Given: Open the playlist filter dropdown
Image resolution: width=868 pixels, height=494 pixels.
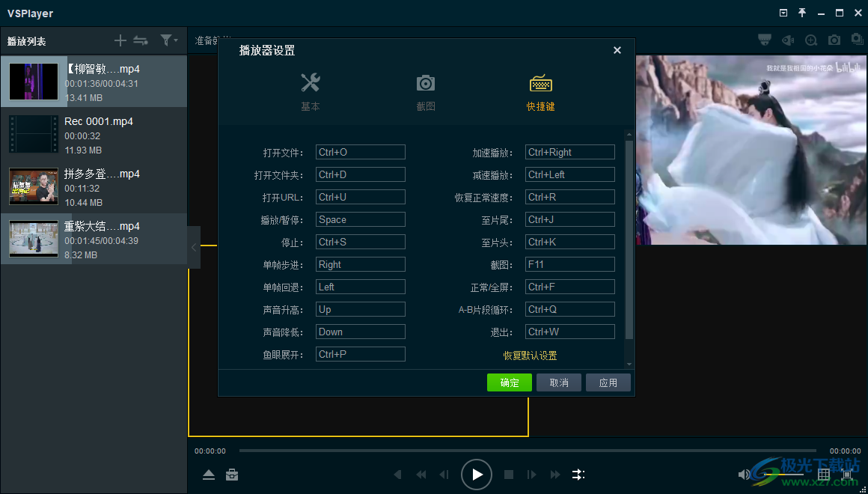Looking at the screenshot, I should tap(168, 40).
